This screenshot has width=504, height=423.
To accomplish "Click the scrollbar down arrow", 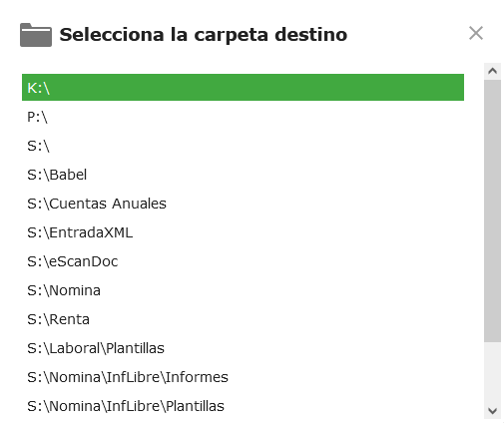I will [x=492, y=411].
